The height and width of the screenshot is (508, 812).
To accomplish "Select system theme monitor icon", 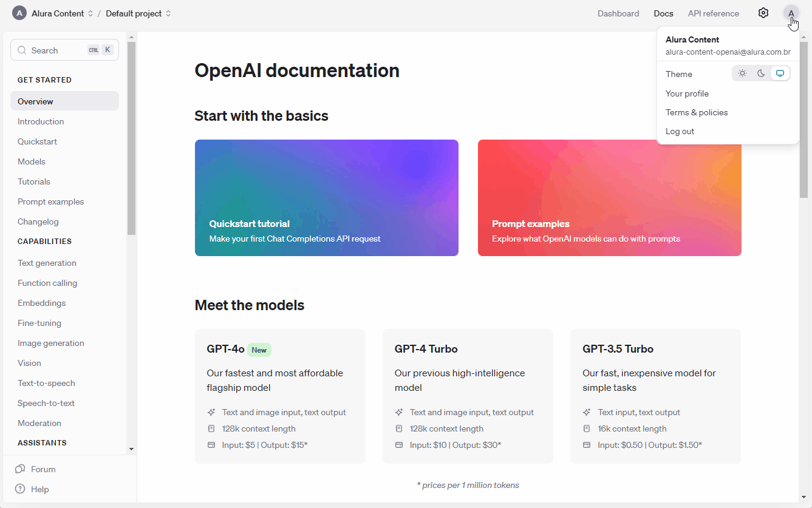I will pos(780,73).
